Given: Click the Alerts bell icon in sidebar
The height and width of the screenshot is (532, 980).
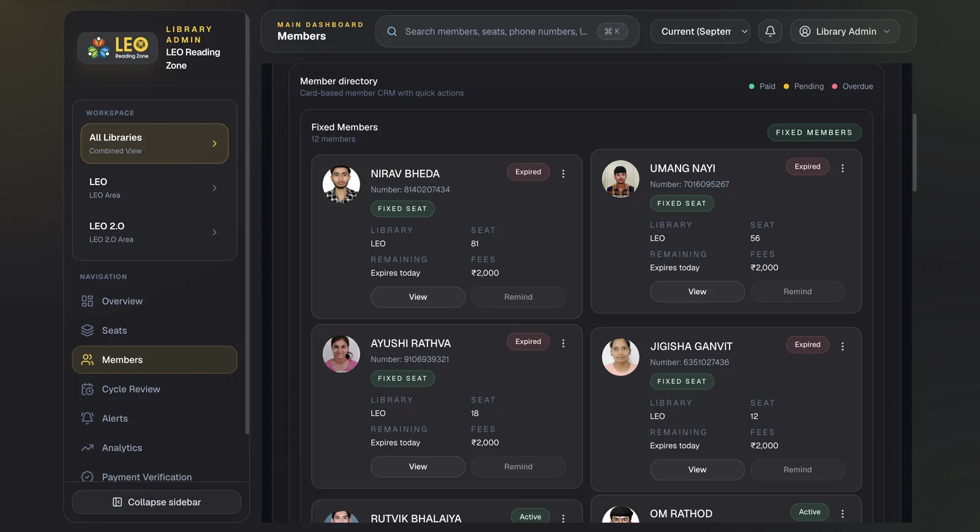Looking at the screenshot, I should 88,418.
